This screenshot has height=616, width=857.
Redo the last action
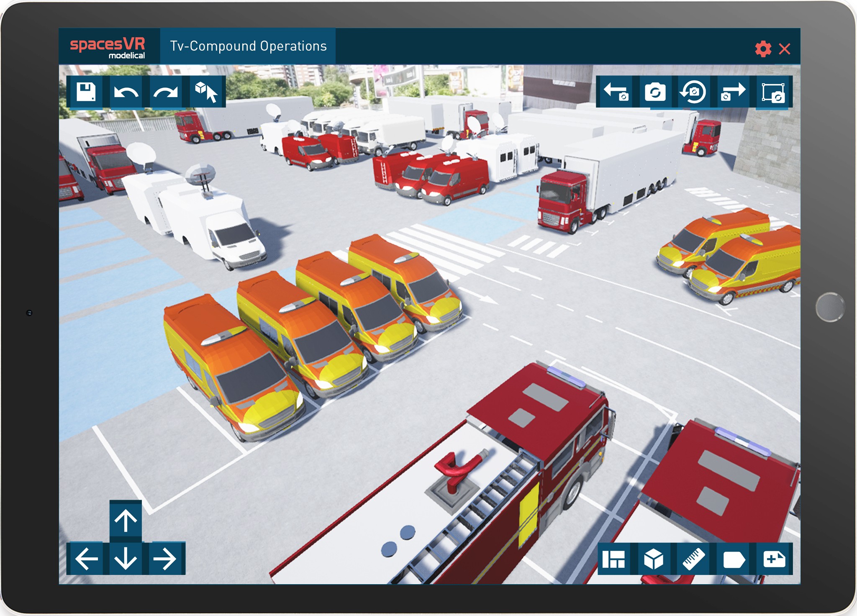click(x=165, y=92)
